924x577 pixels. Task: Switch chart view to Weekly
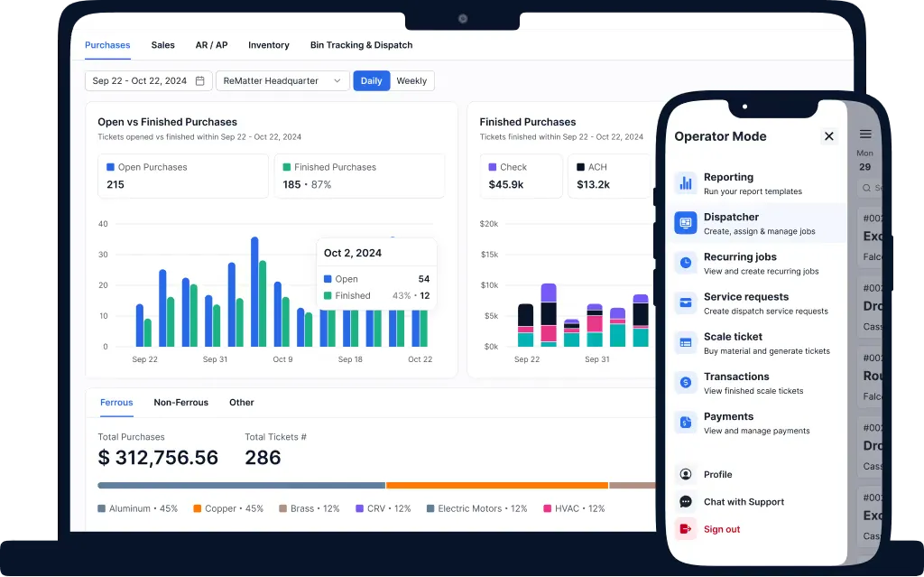[x=411, y=81]
